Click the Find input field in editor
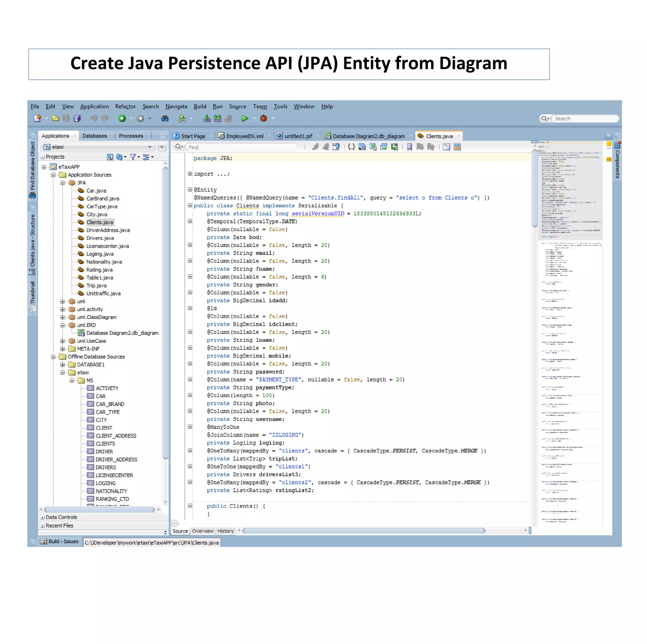 coord(241,147)
